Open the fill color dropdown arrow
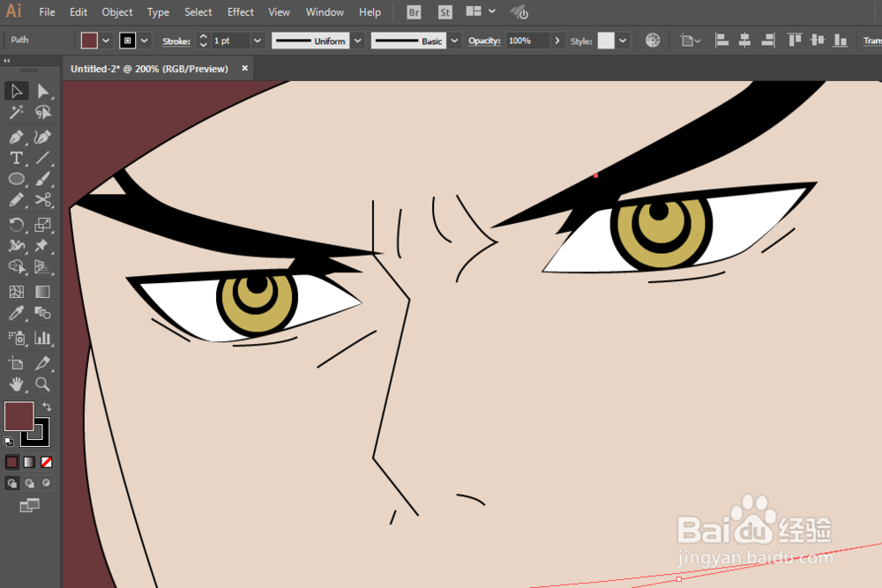Screen dimensions: 882x588 click(x=106, y=41)
